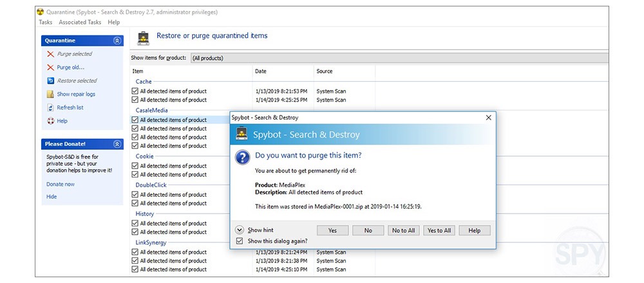The width and height of the screenshot is (644, 283).
Task: Select the Cookie group header
Action: point(144,156)
